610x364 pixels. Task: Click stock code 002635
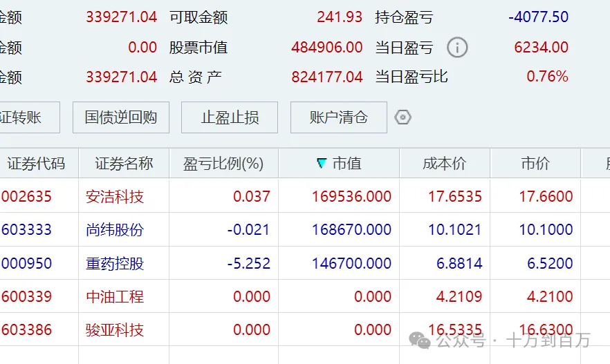point(26,196)
